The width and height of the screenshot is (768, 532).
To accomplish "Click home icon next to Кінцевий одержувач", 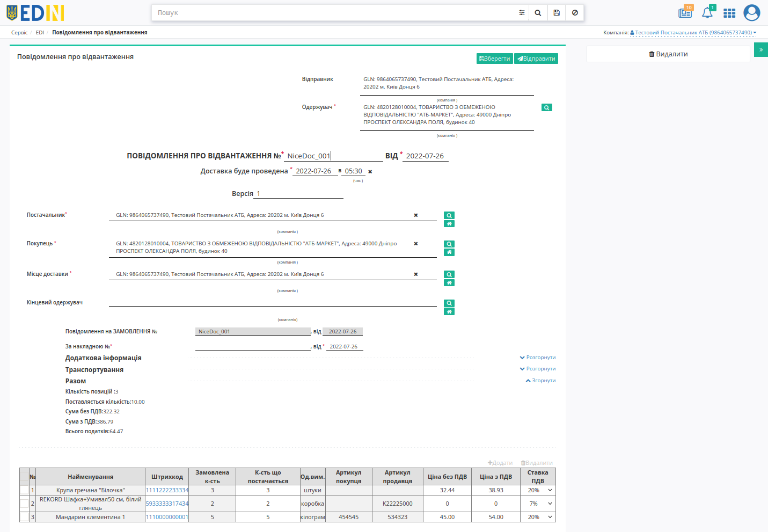I will click(x=449, y=311).
